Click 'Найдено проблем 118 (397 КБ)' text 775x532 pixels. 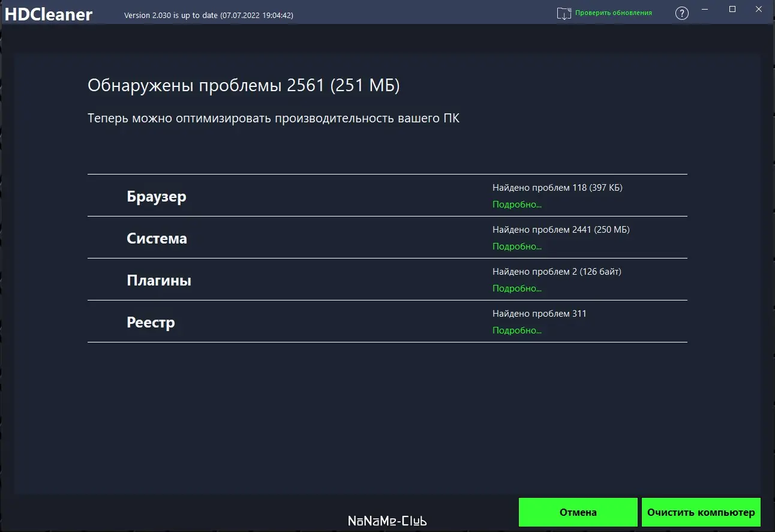coord(557,188)
